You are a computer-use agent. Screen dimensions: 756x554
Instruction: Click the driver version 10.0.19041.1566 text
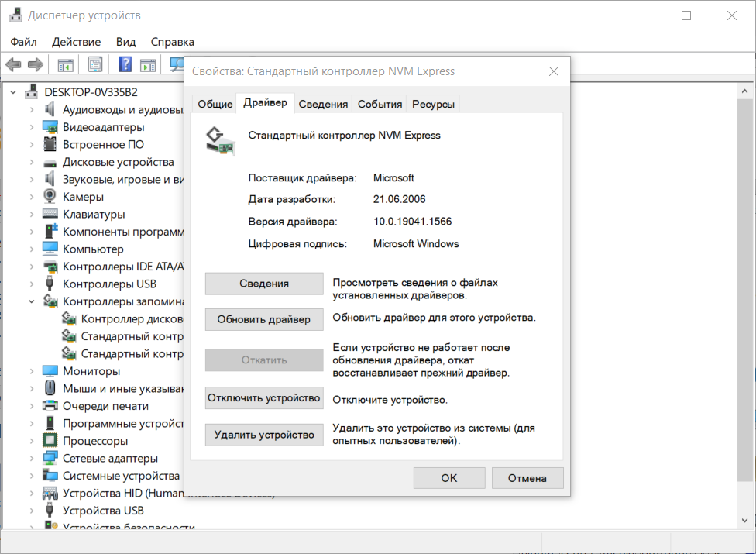(412, 222)
